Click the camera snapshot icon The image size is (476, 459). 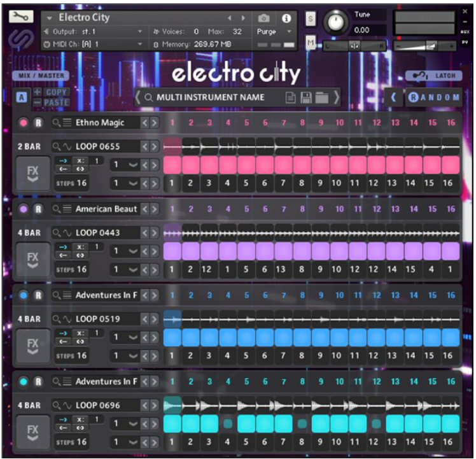(263, 18)
